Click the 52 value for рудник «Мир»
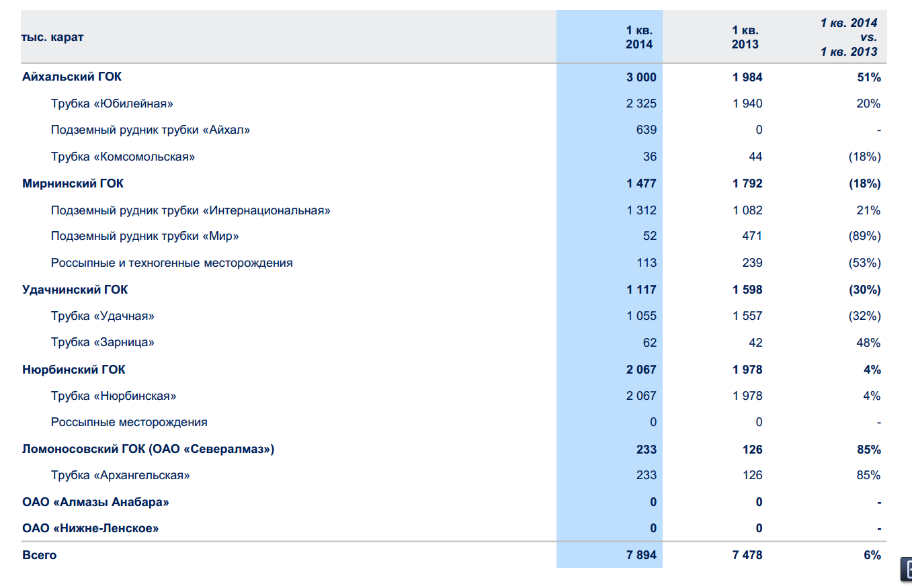Viewport: 912px width, 588px height. click(650, 237)
